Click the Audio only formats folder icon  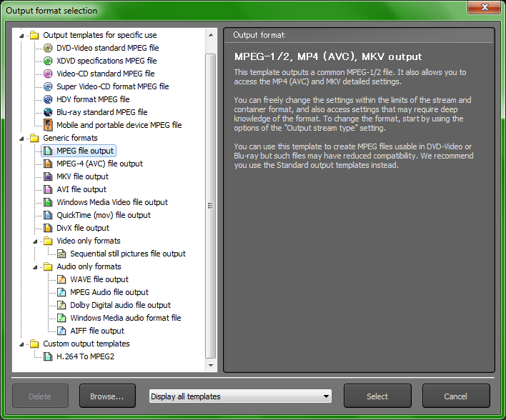[48, 266]
